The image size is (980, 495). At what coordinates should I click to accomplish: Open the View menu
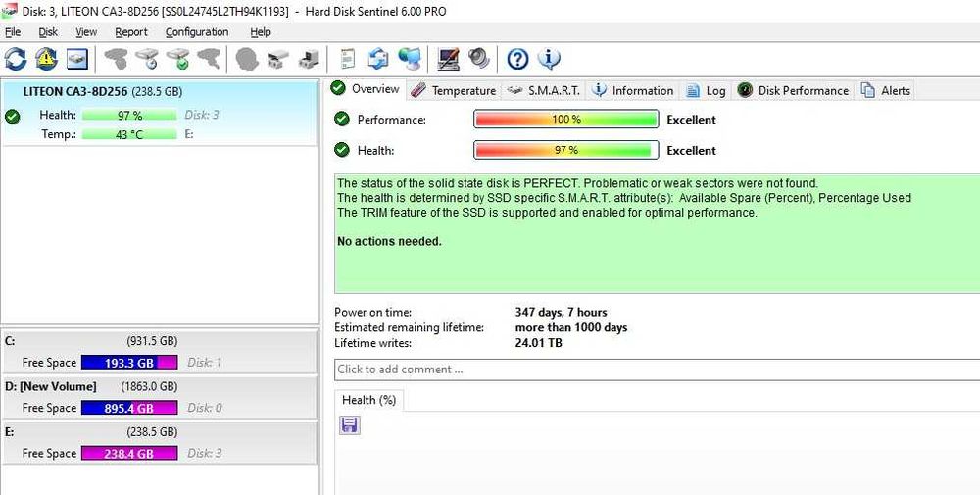click(x=86, y=32)
